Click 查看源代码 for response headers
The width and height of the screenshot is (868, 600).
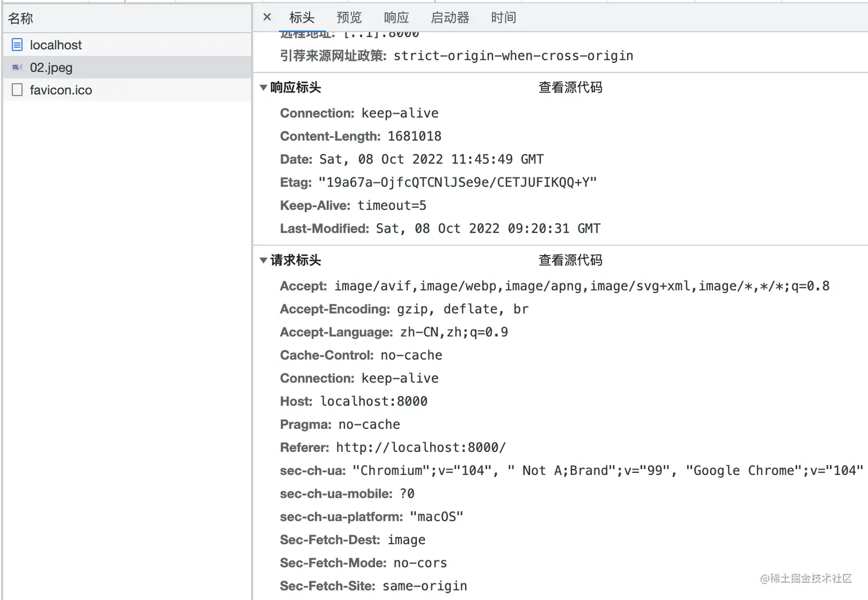coord(570,87)
